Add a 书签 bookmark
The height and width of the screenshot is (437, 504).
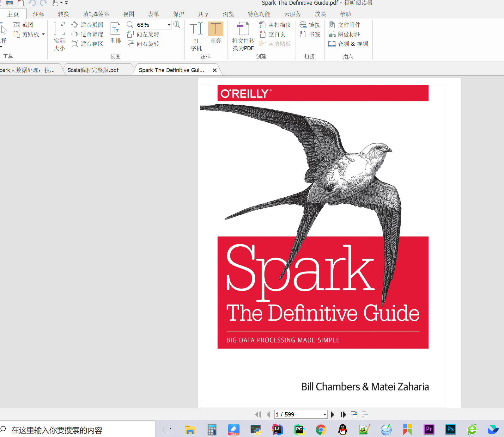coord(310,34)
